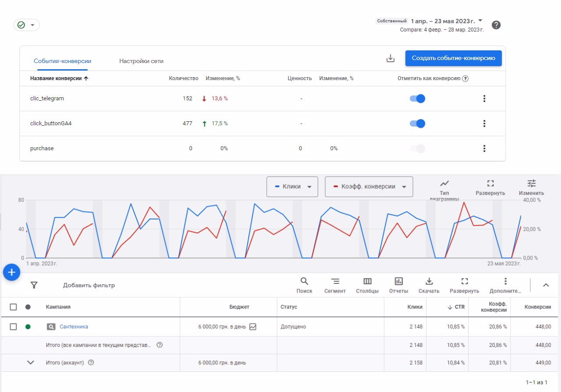Open the Столбцы columns settings

(367, 285)
